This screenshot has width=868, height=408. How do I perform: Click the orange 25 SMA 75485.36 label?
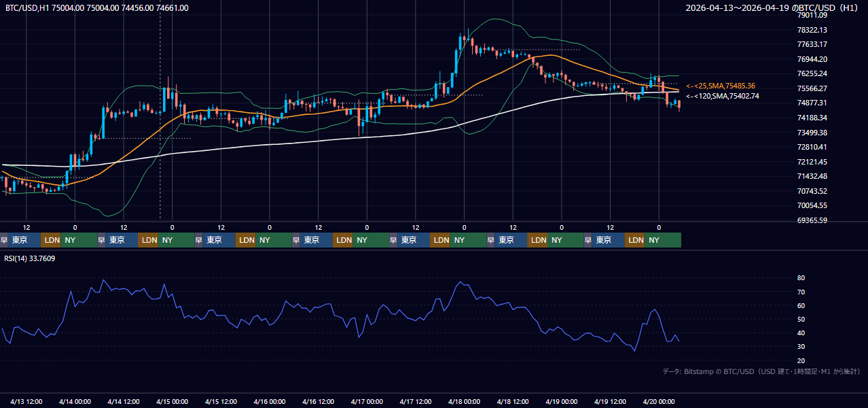(x=721, y=86)
